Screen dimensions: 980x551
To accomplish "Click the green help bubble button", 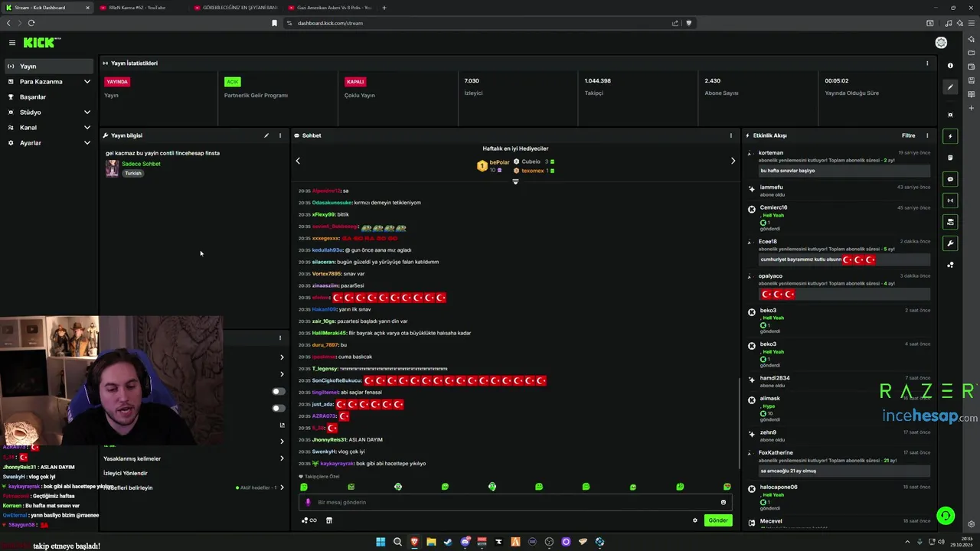I will click(x=946, y=516).
